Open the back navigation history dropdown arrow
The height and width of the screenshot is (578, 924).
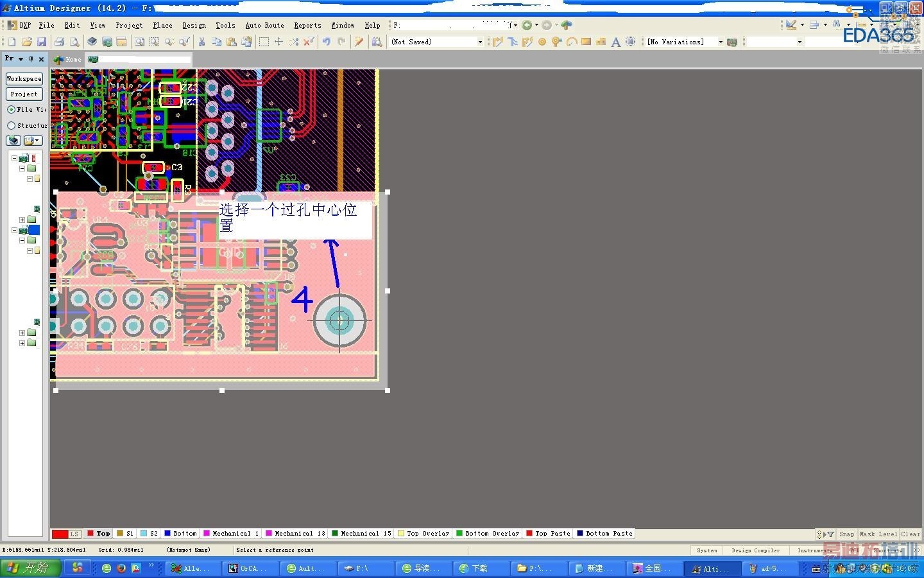(536, 25)
